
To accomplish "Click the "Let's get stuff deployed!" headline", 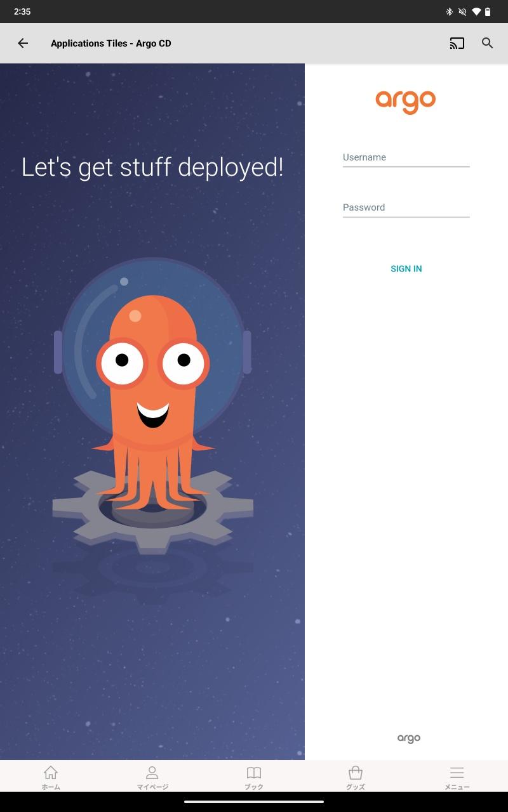I will [152, 167].
